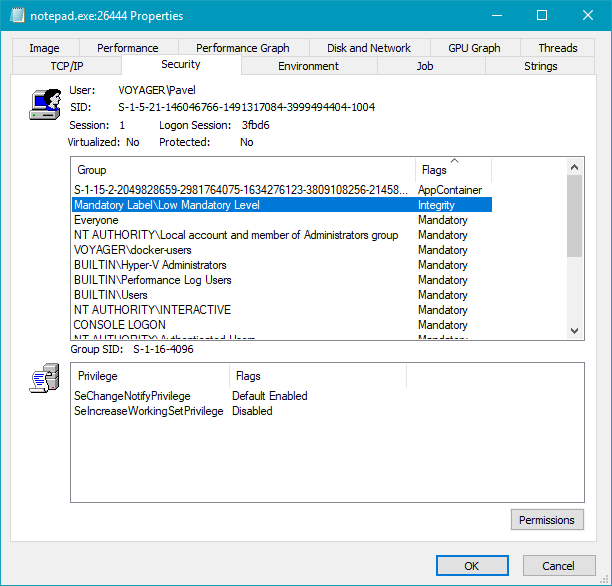Sort groups by the Group column header
Image resolution: width=612 pixels, height=586 pixels.
coord(243,170)
